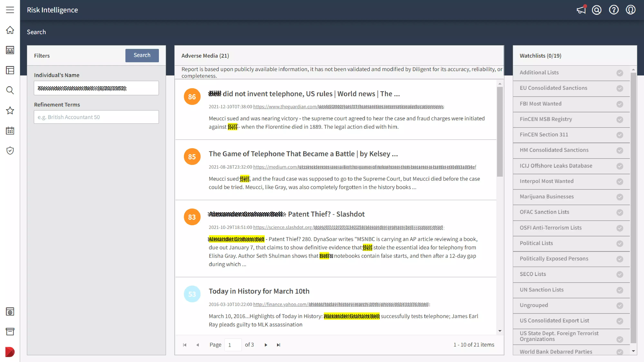Click Adverse Media scrollbar down arrow
Image resolution: width=644 pixels, height=362 pixels.
tap(500, 331)
